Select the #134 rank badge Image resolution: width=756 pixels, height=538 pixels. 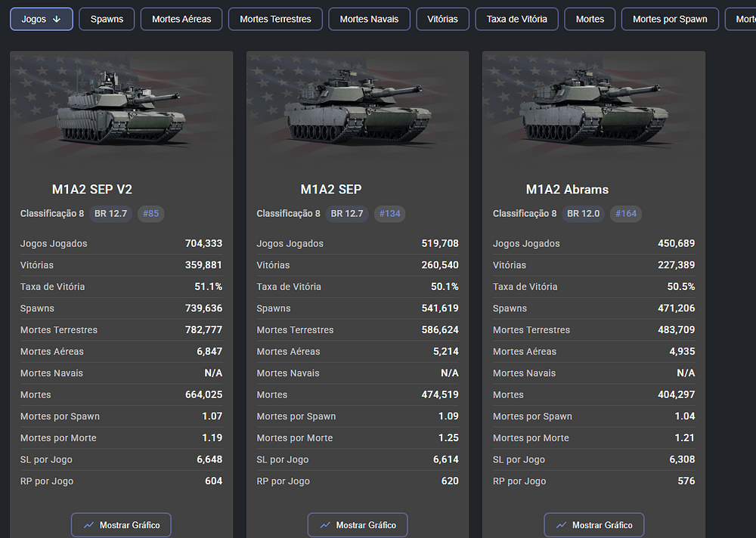point(389,214)
